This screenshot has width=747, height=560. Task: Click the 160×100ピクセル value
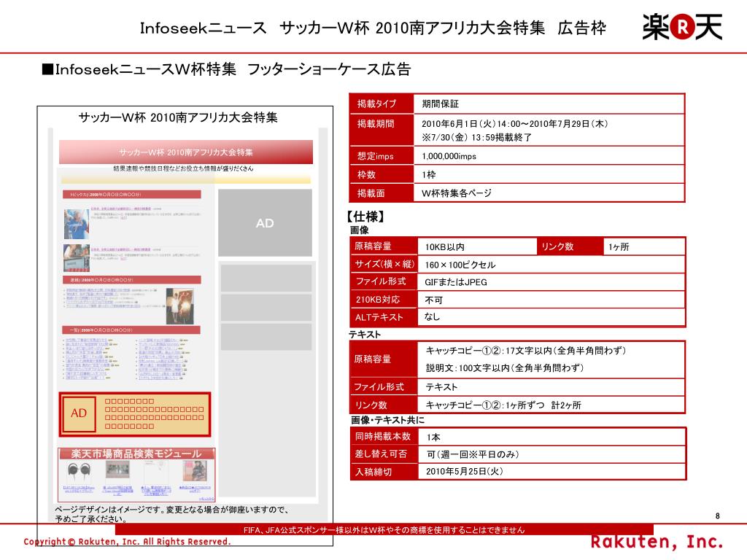(x=460, y=265)
